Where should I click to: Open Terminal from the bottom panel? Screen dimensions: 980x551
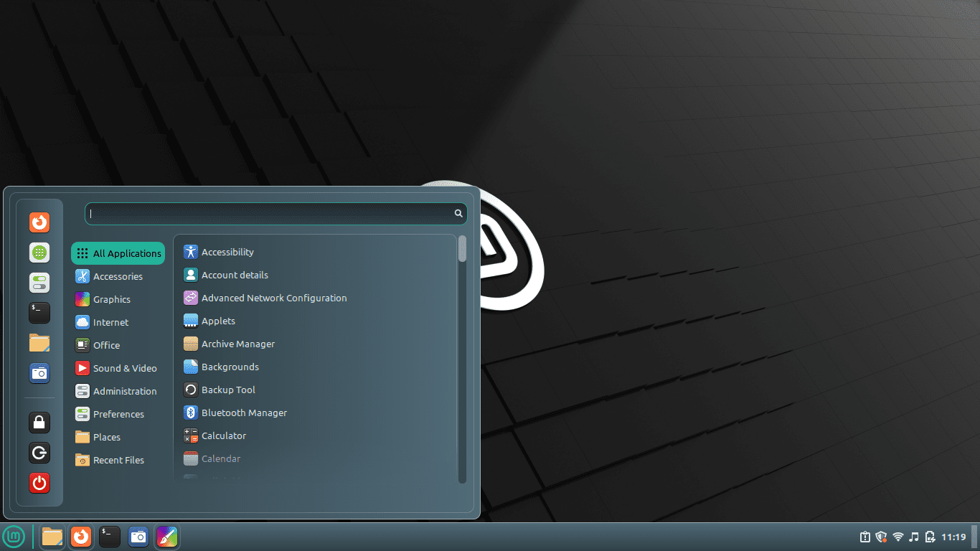pyautogui.click(x=109, y=537)
